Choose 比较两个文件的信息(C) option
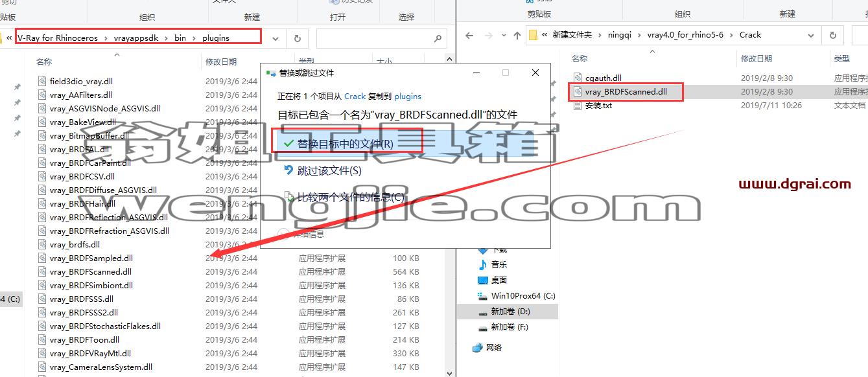 [x=344, y=197]
